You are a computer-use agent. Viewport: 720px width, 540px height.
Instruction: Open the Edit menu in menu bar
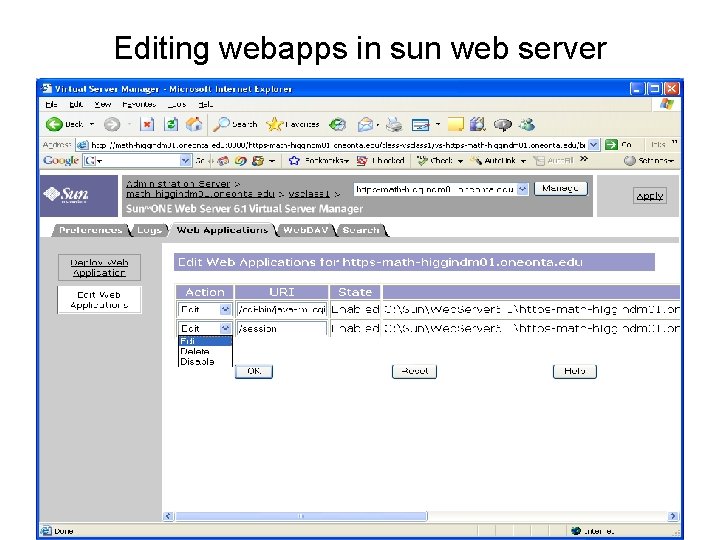coord(76,105)
